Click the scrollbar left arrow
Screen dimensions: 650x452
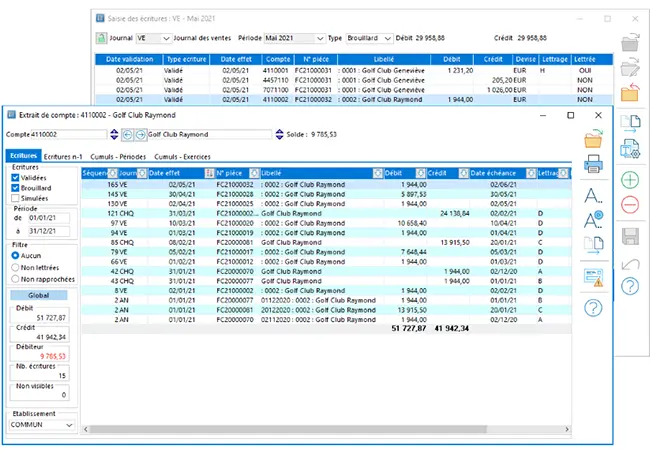tap(86, 429)
